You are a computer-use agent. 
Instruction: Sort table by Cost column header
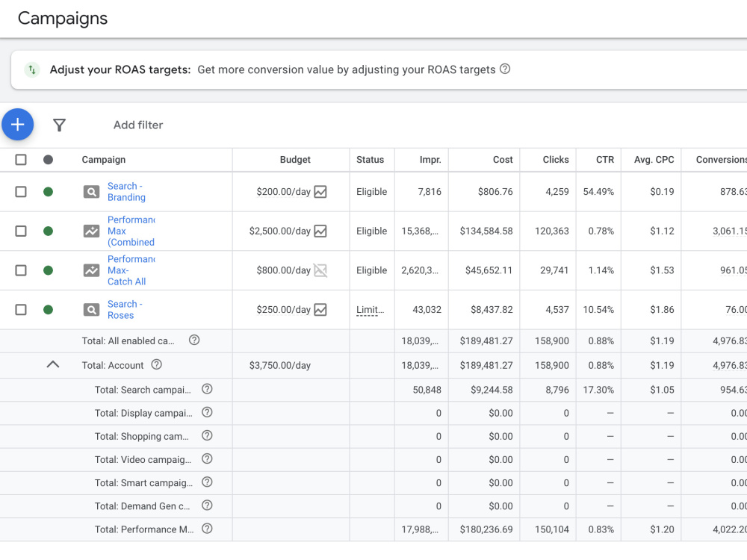[503, 160]
